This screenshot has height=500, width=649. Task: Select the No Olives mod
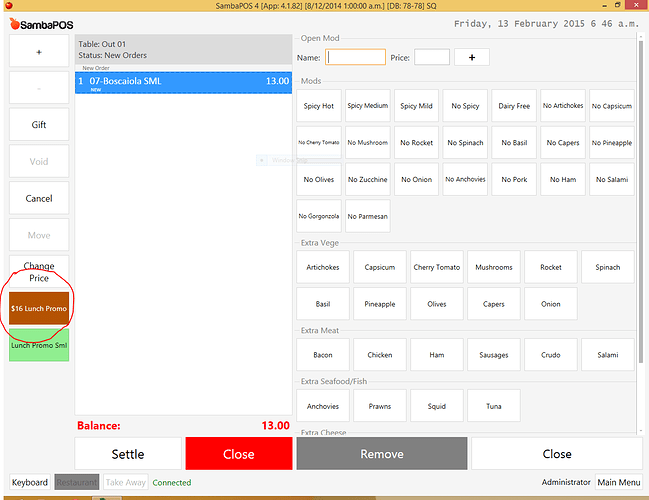319,179
